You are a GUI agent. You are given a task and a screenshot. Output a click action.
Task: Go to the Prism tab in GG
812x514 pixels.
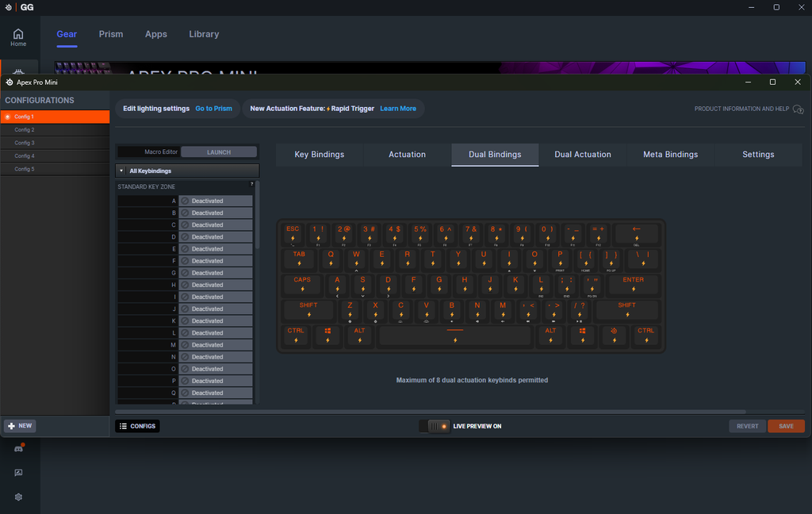point(111,34)
